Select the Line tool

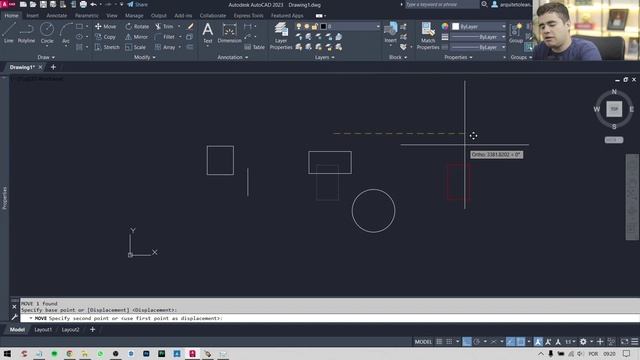[9, 33]
